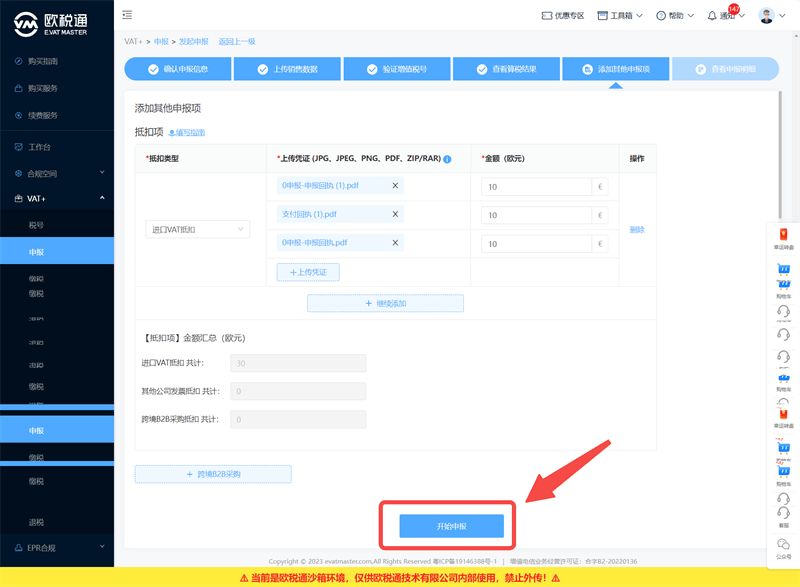Click the 跨境B2B采购抵扣 共计 total field

pos(298,419)
